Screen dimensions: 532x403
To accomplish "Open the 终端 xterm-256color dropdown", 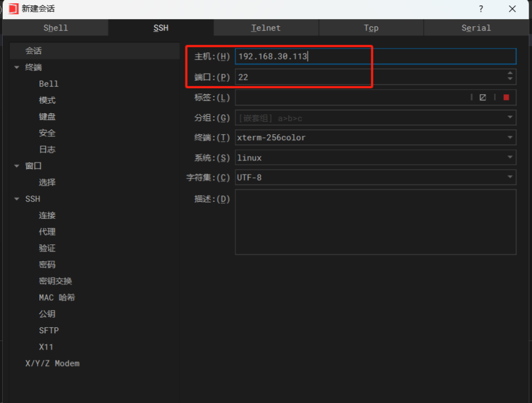I will point(510,137).
